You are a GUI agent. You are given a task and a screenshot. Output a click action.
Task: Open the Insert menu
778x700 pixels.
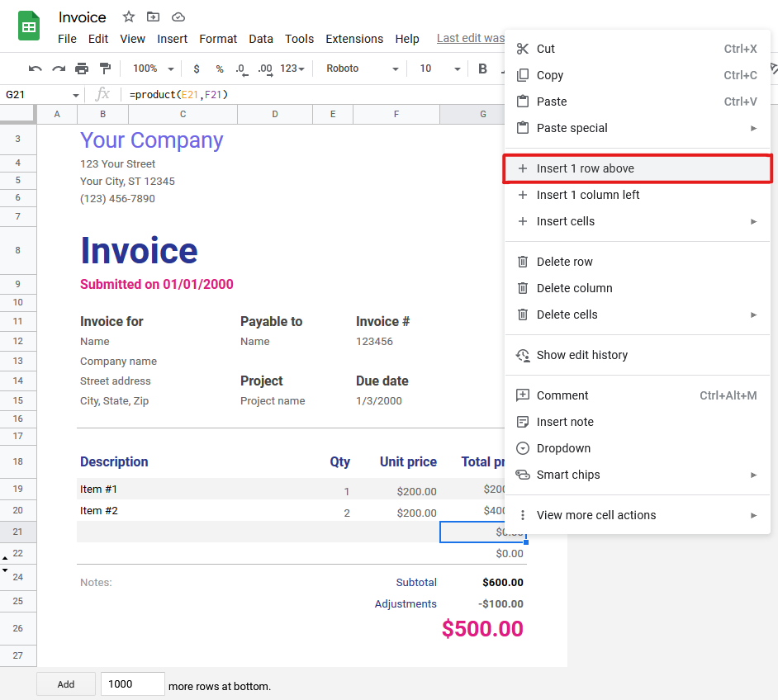(172, 39)
